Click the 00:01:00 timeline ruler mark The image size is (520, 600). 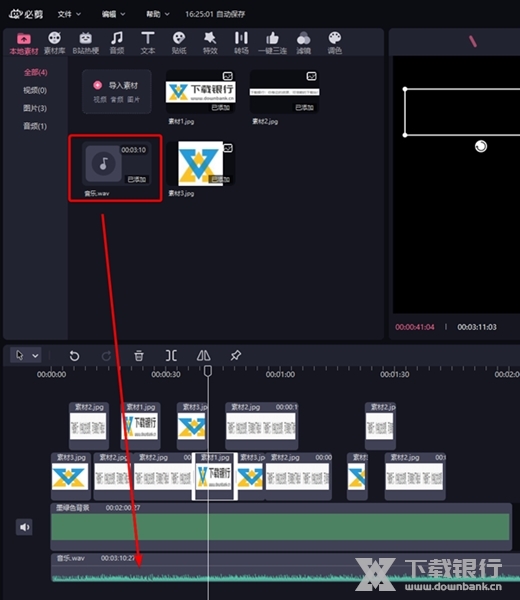click(x=280, y=374)
